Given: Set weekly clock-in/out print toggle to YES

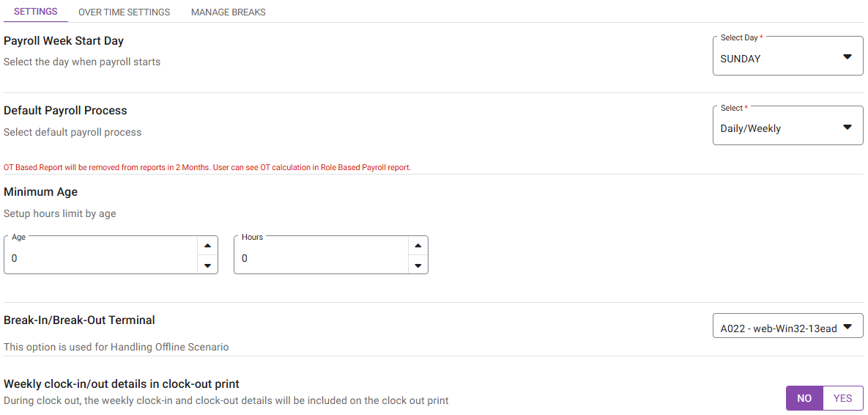Looking at the screenshot, I should (x=842, y=398).
